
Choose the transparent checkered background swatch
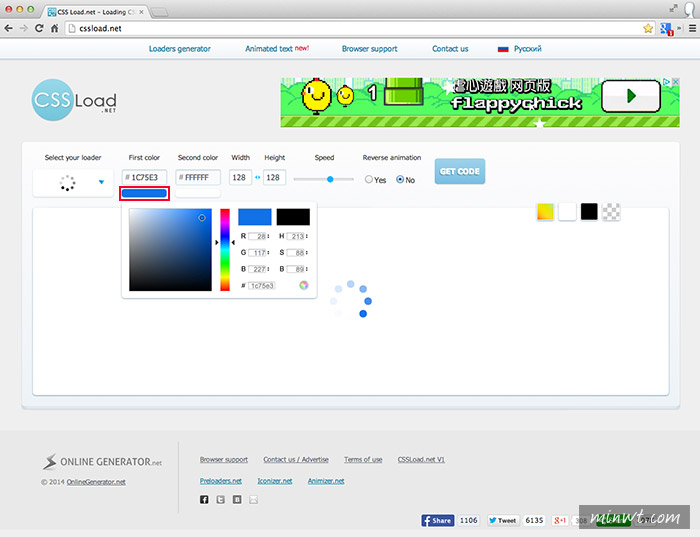pyautogui.click(x=612, y=211)
